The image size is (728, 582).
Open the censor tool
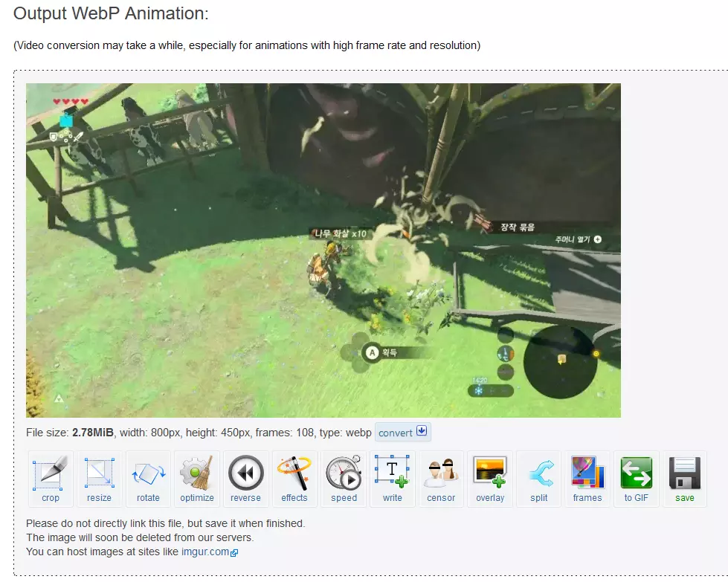(441, 479)
